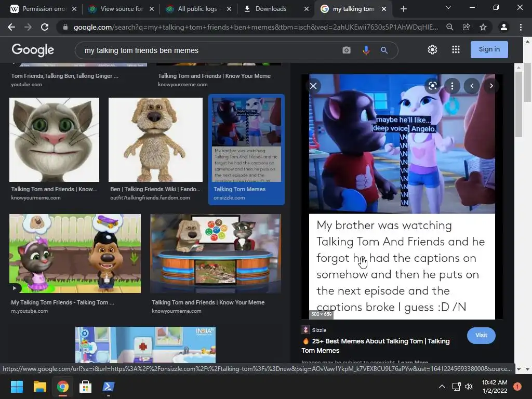Open the Chrome three-dot menu
The height and width of the screenshot is (399, 532).
point(521,27)
